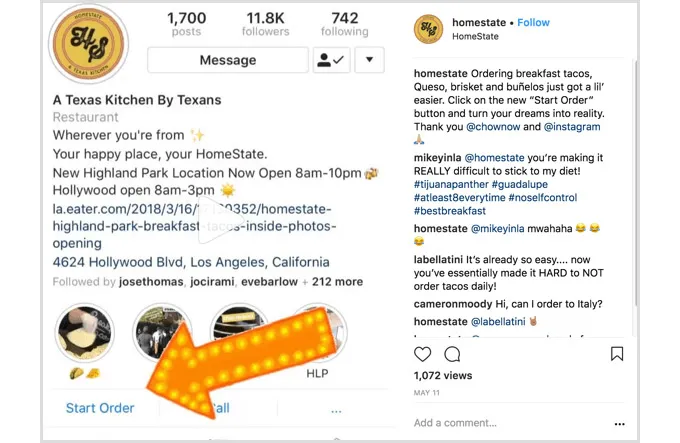Screen dimensions: 680x443
Task: Open more action options ellipsis
Action: point(336,410)
